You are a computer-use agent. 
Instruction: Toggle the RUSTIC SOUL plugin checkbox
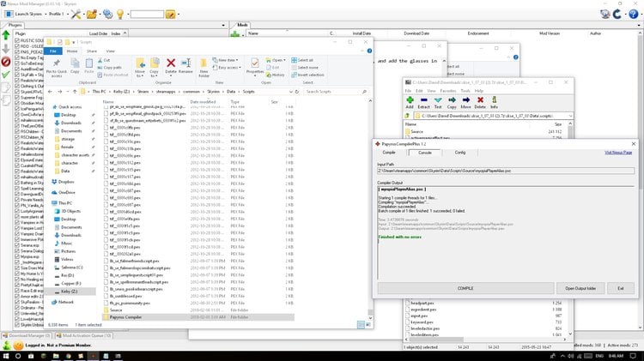pos(17,40)
